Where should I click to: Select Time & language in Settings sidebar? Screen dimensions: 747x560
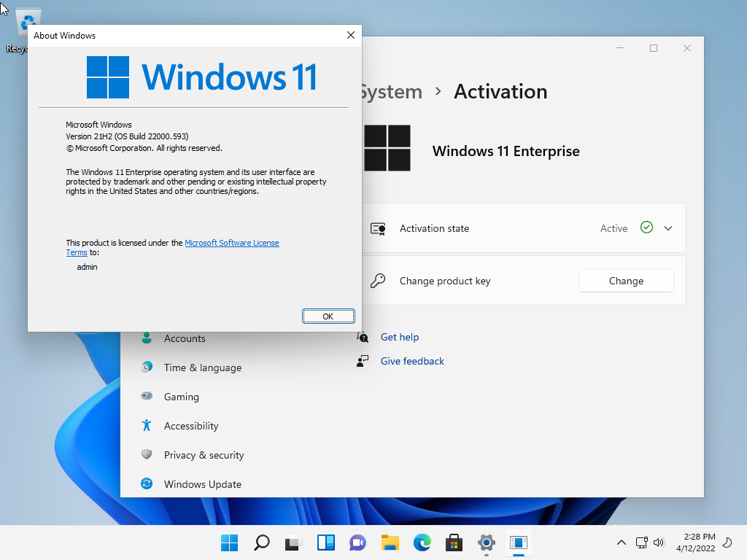(203, 367)
